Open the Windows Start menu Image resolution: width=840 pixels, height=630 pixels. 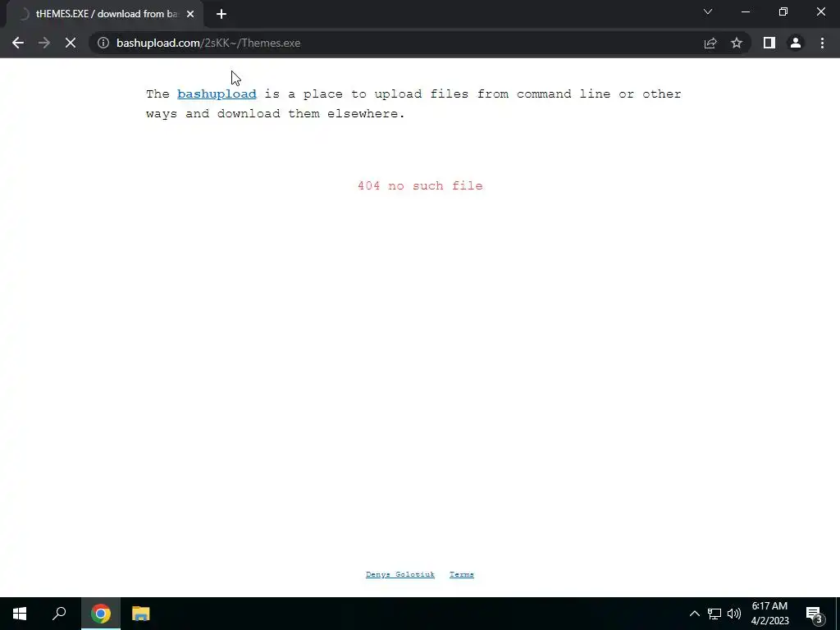coord(20,614)
